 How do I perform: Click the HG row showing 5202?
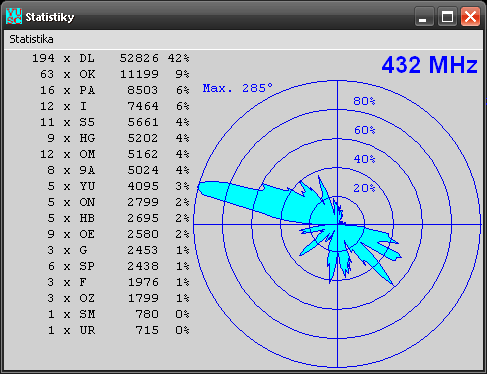118,138
